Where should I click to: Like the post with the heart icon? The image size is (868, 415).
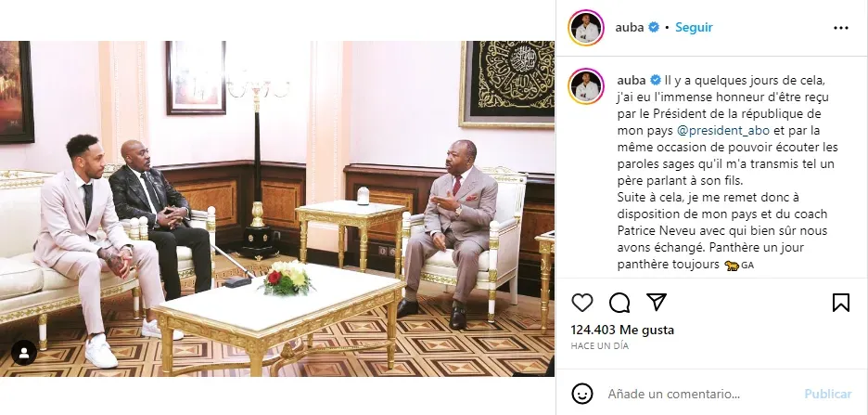coord(581,303)
